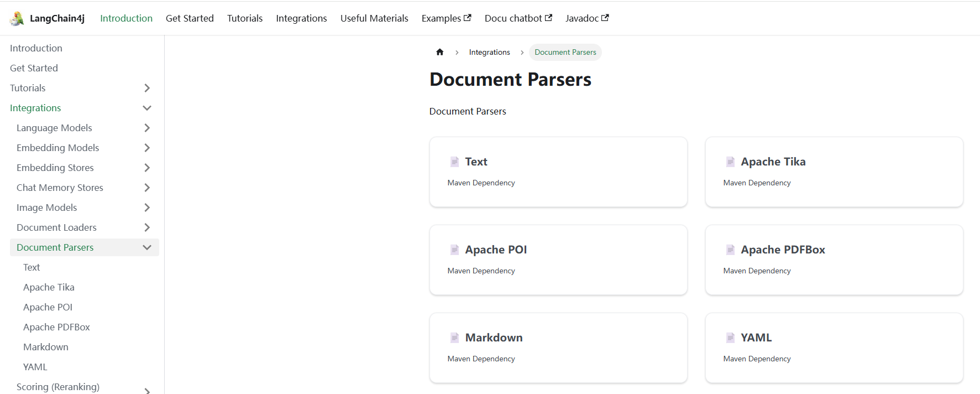980x394 pixels.
Task: Select YAML in the sidebar
Action: (35, 367)
